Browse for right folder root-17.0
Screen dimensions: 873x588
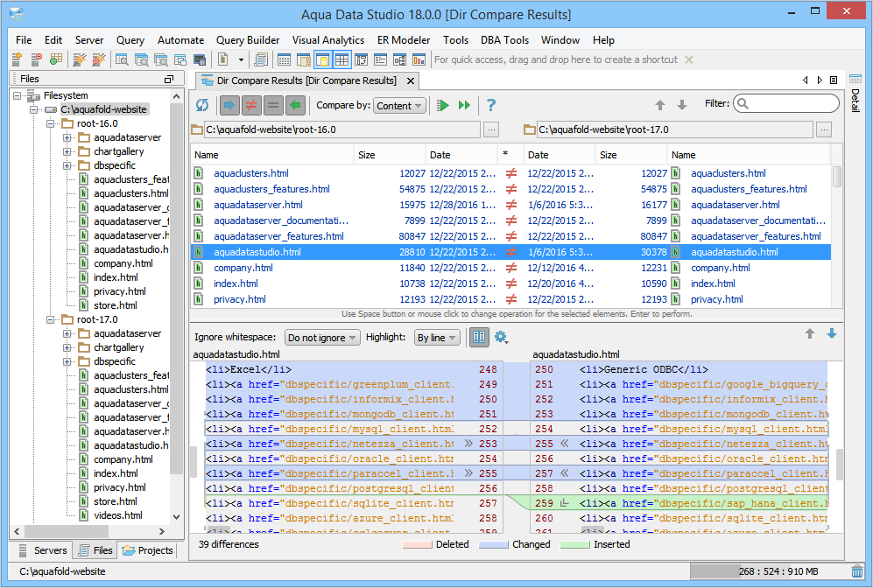[x=824, y=129]
